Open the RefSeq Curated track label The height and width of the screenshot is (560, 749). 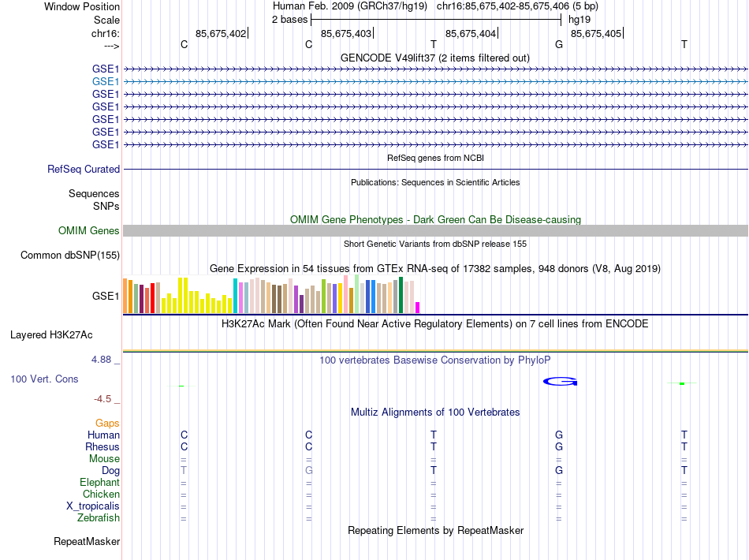coord(84,169)
